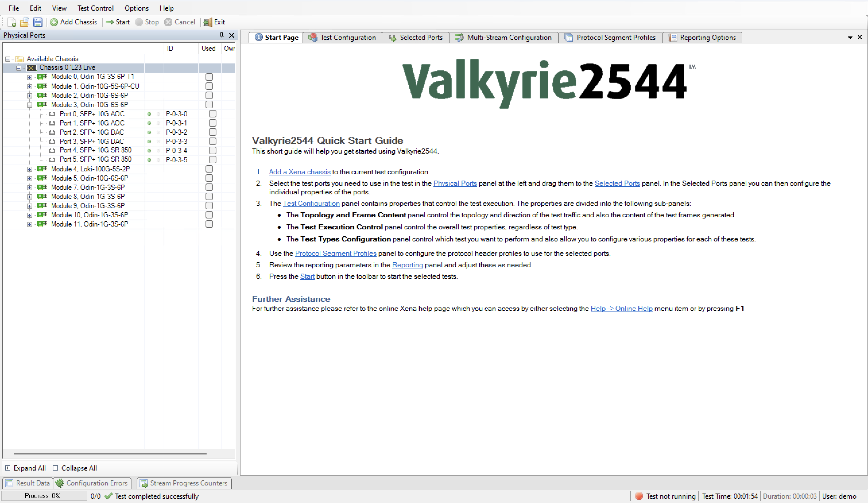Click the red Test not running indicator
868x503 pixels.
point(639,496)
